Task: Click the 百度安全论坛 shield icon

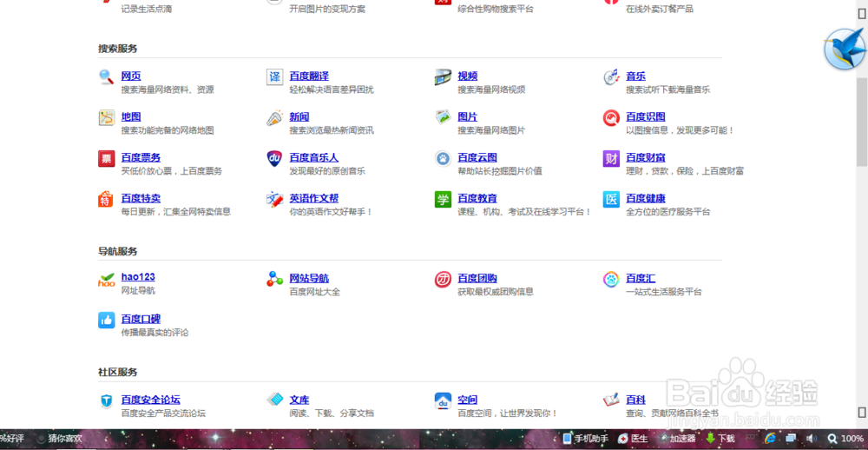Action: click(x=106, y=400)
